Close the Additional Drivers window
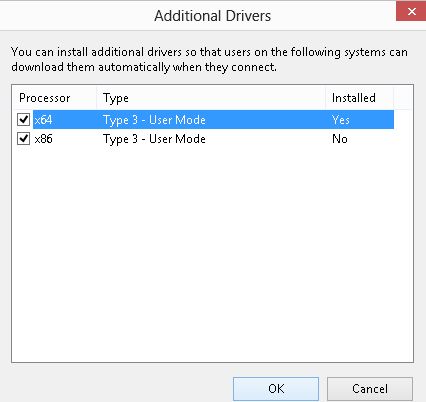Screen dimensions: 426x402 tap(411, 11)
